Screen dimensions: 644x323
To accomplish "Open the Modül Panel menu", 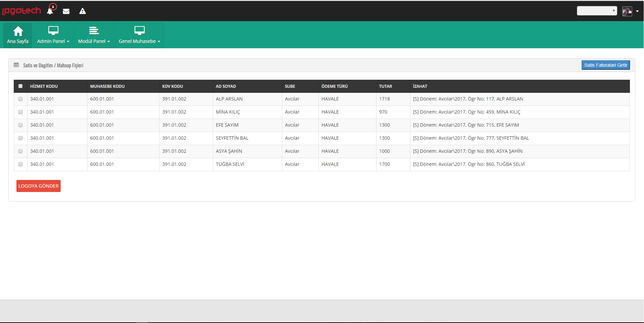I will point(94,41).
